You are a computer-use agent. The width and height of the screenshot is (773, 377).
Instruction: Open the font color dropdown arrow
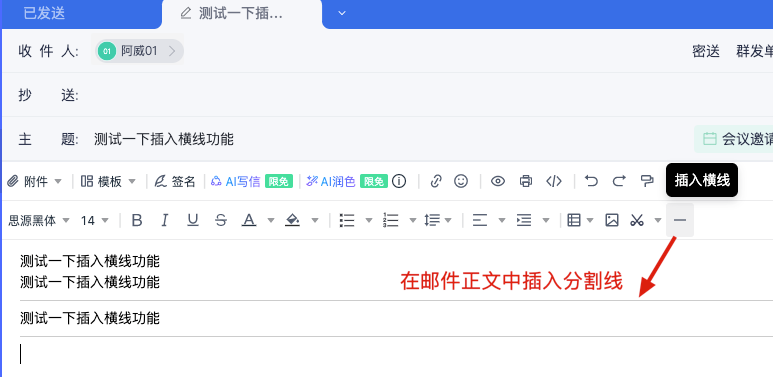[271, 220]
